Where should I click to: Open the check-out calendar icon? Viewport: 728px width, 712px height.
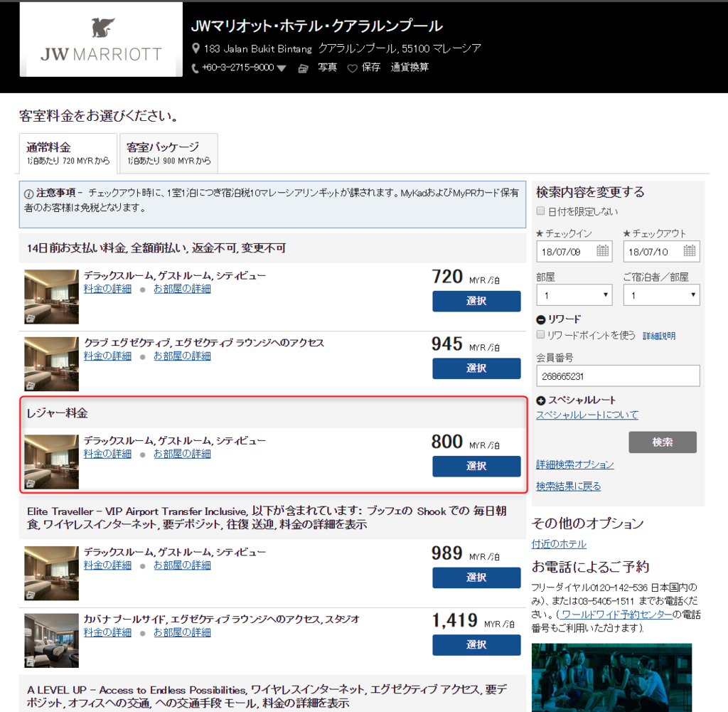coord(690,251)
